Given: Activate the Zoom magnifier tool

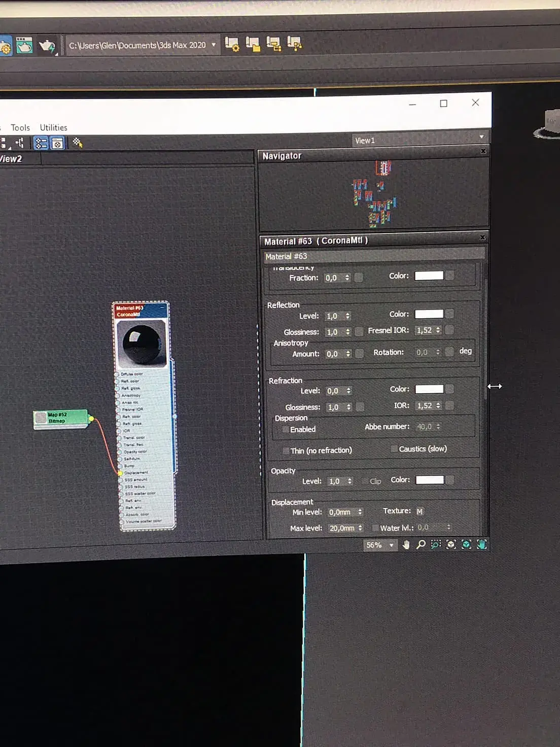Looking at the screenshot, I should pos(421,545).
